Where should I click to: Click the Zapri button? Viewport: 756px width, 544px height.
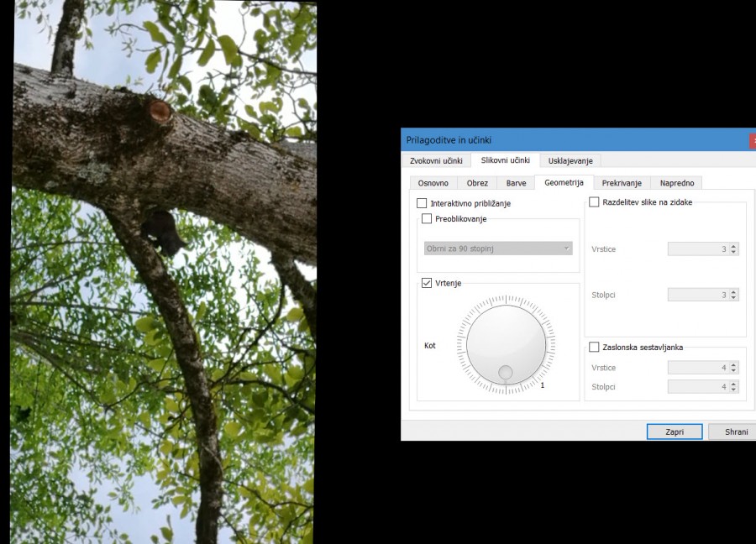(x=674, y=432)
